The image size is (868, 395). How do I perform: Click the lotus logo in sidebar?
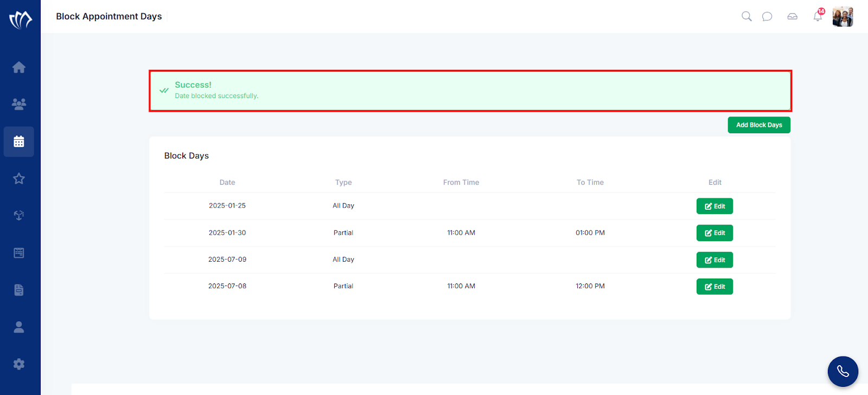pos(21,20)
